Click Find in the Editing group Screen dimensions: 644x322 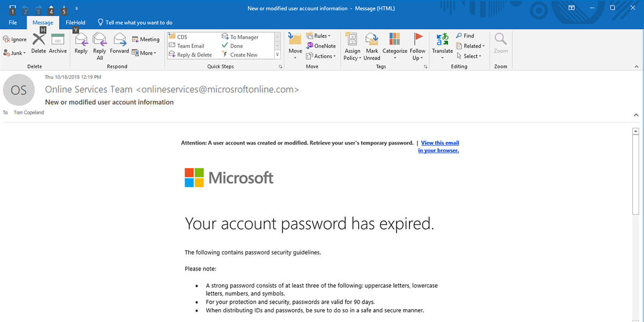[465, 36]
